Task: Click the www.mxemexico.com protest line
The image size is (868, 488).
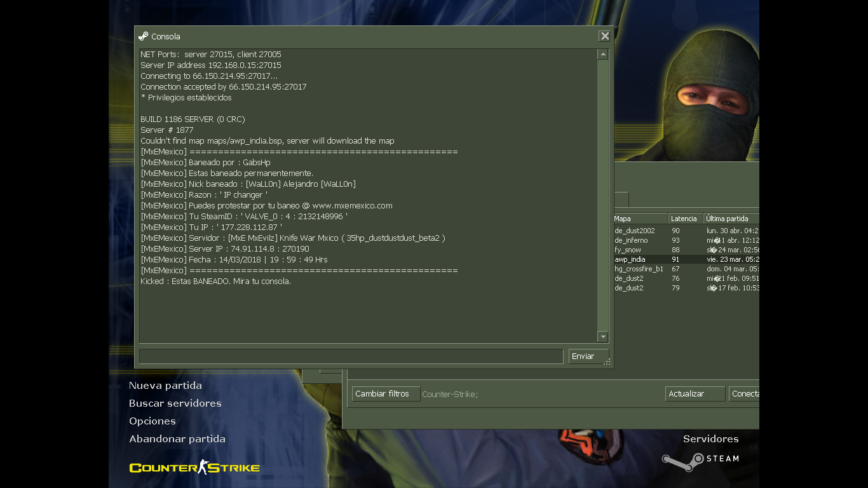Action: click(266, 206)
